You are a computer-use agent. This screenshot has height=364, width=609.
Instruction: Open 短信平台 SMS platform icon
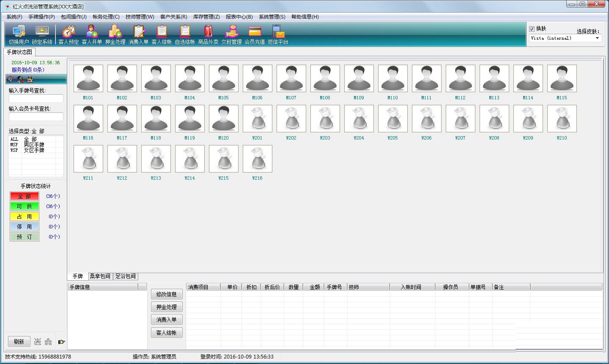pos(278,34)
